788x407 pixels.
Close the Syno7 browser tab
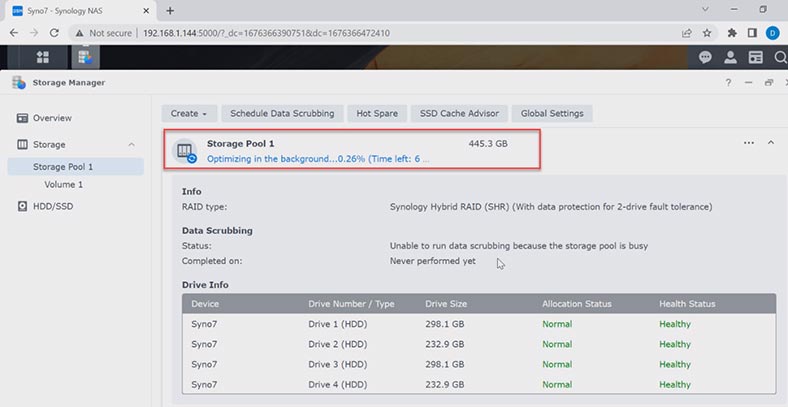tap(146, 11)
